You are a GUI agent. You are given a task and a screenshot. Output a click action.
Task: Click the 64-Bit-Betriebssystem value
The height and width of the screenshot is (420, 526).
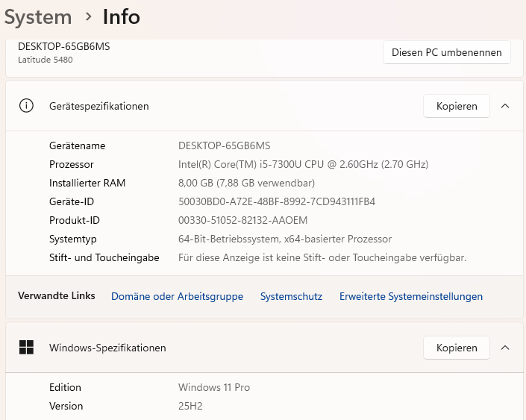tap(285, 239)
